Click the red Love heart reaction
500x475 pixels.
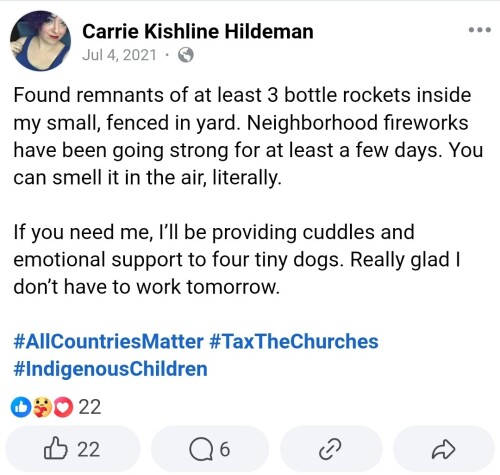point(63,407)
